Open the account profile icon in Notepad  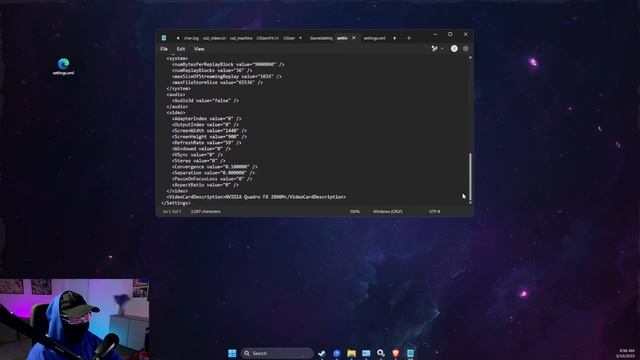pyautogui.click(x=454, y=49)
